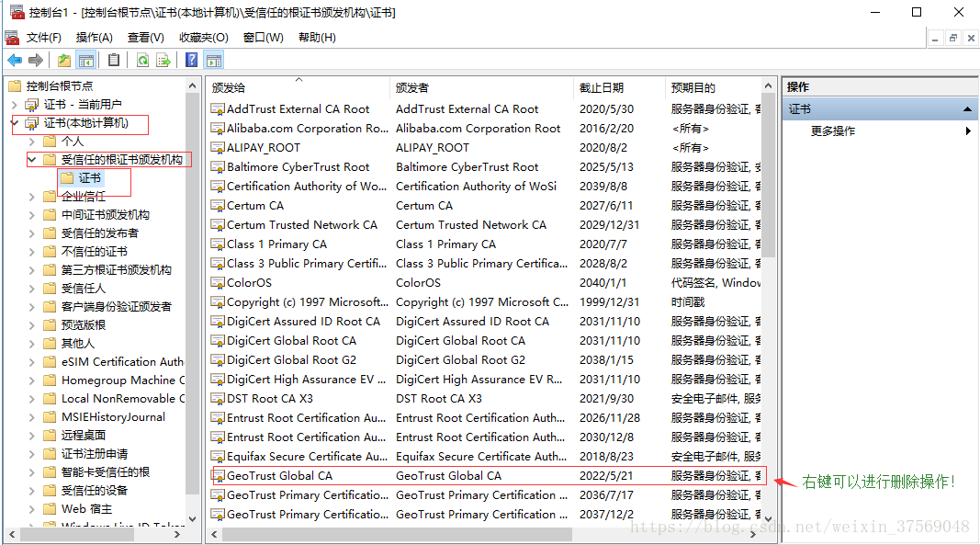Click the certificate icon beside Certum CA
Viewport: 980px width, 545px height.
coord(218,206)
